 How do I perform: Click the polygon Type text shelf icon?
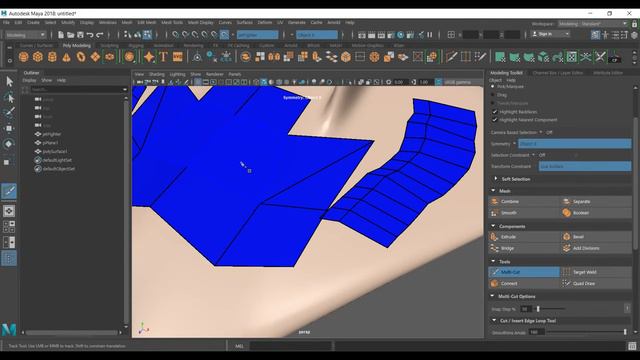point(163,57)
